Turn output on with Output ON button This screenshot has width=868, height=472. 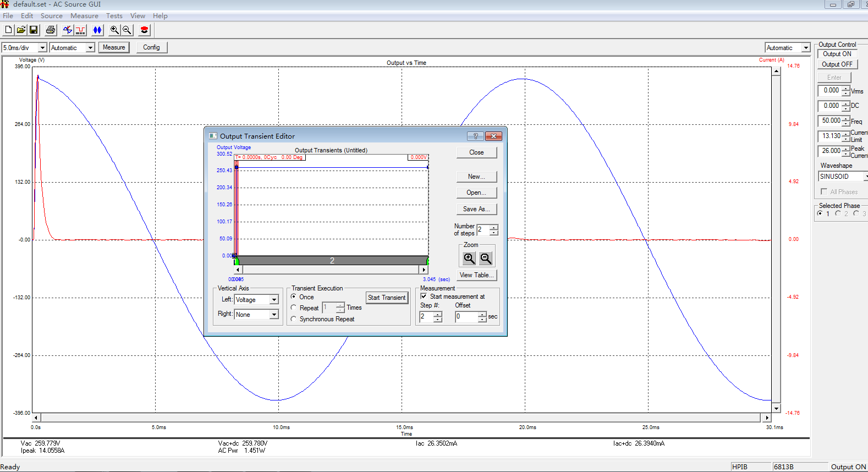[x=837, y=54]
